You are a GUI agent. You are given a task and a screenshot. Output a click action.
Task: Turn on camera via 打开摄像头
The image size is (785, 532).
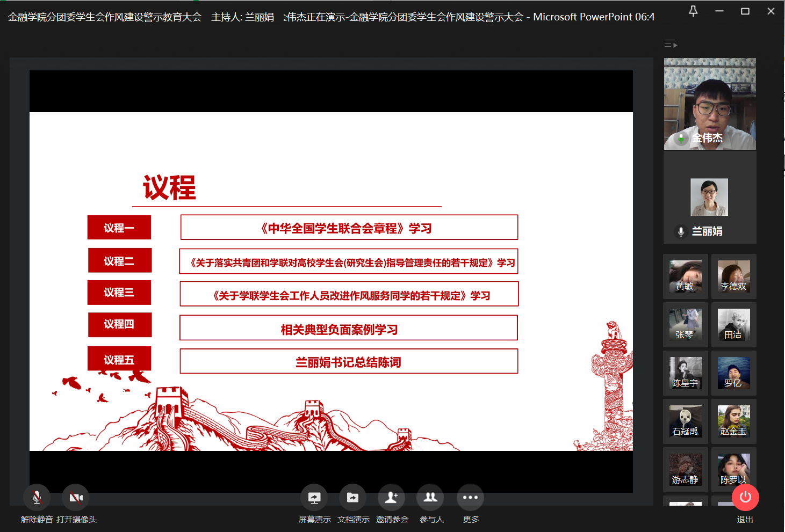[76, 498]
